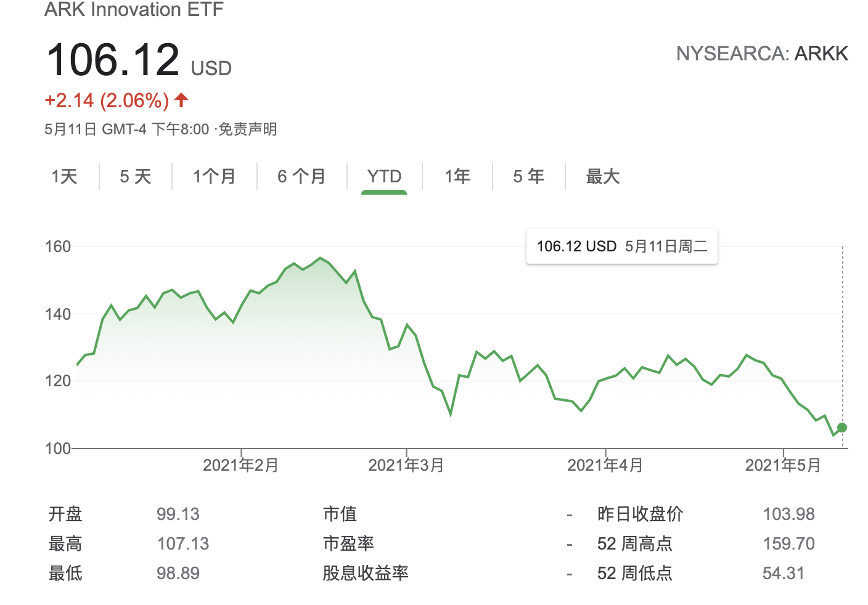Viewport: 868px width, 605px height.
Task: Click the green data point on chart
Action: [842, 428]
